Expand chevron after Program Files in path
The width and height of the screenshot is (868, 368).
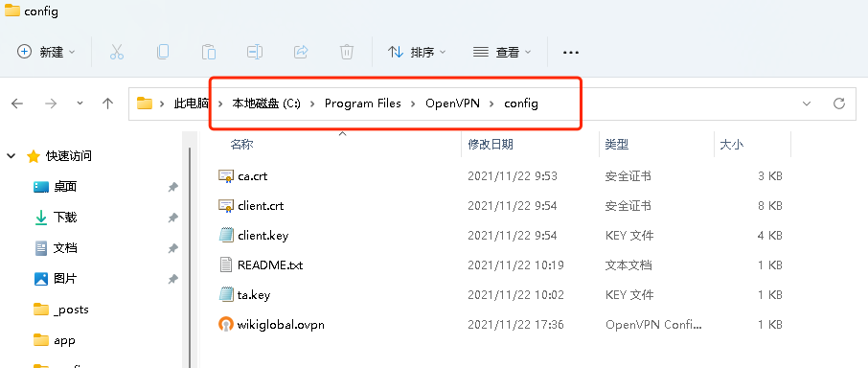(x=413, y=104)
